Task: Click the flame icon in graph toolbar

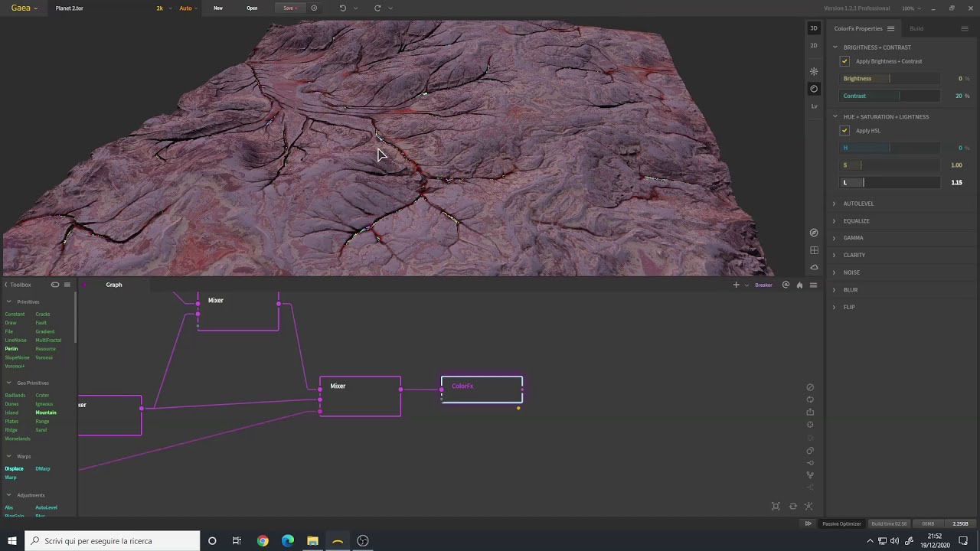Action: point(799,285)
